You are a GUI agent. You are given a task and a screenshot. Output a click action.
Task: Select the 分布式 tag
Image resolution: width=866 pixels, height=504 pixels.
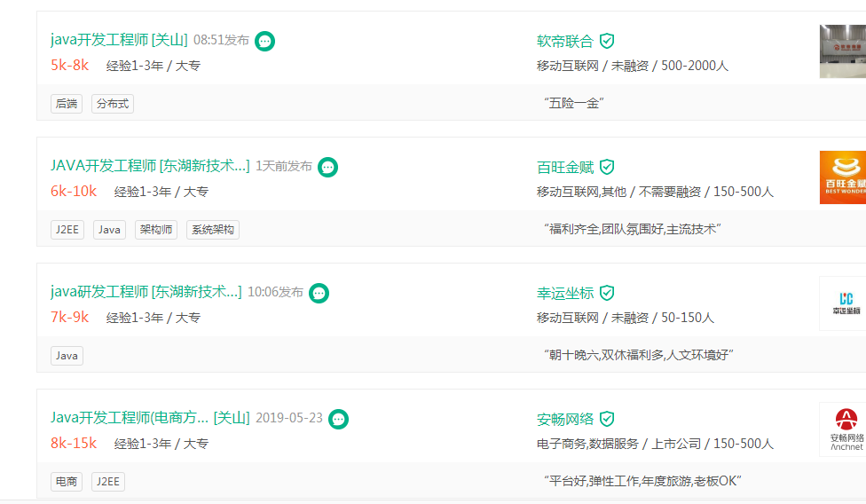point(112,104)
